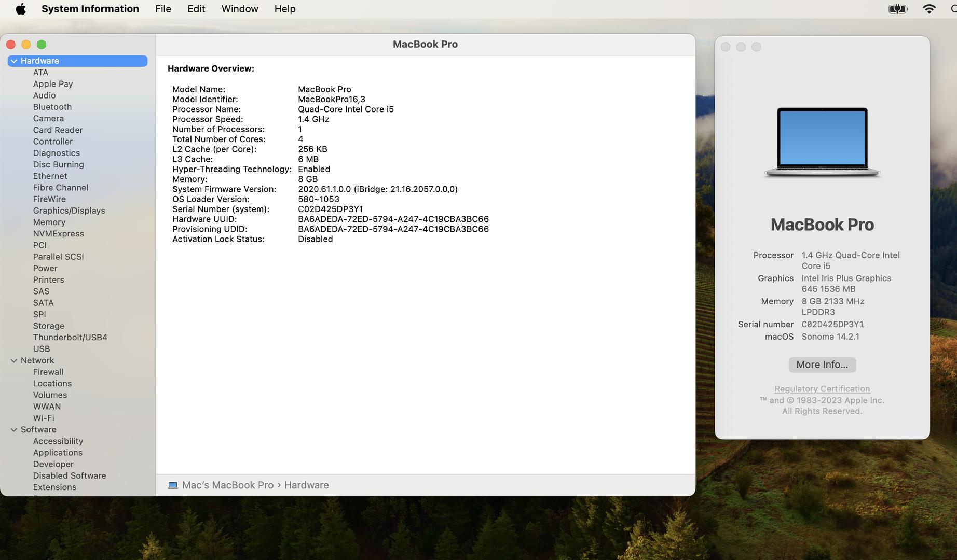
Task: Open the Regulatory Certification link
Action: point(822,389)
